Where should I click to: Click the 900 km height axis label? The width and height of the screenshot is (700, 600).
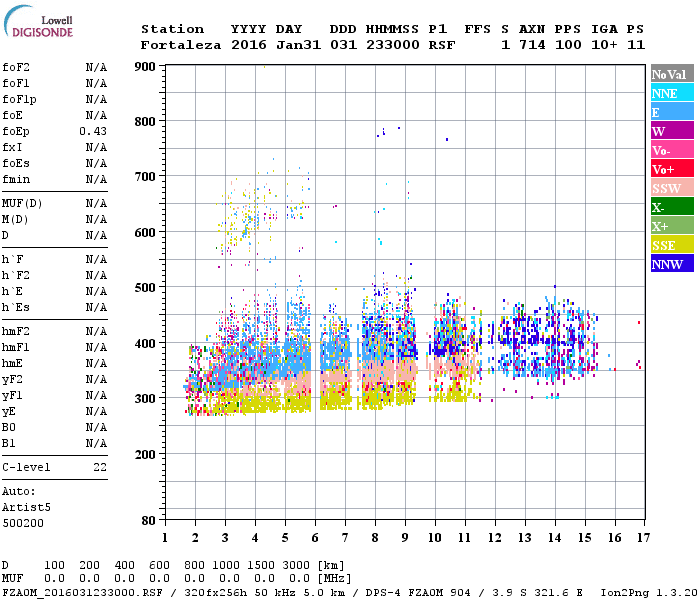point(145,67)
